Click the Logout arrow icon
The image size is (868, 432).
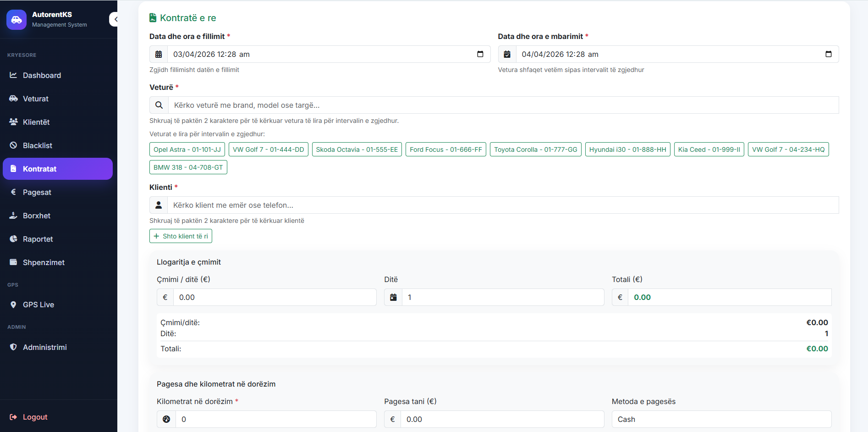13,417
